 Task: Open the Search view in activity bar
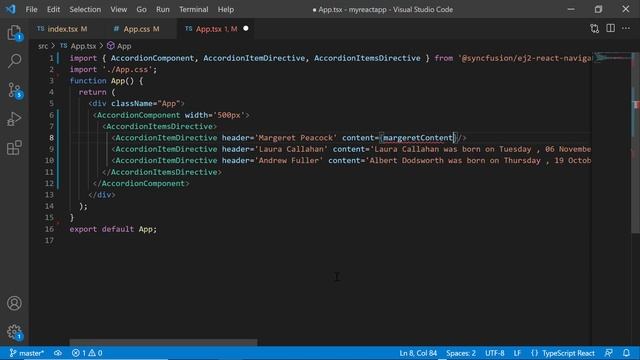[14, 61]
